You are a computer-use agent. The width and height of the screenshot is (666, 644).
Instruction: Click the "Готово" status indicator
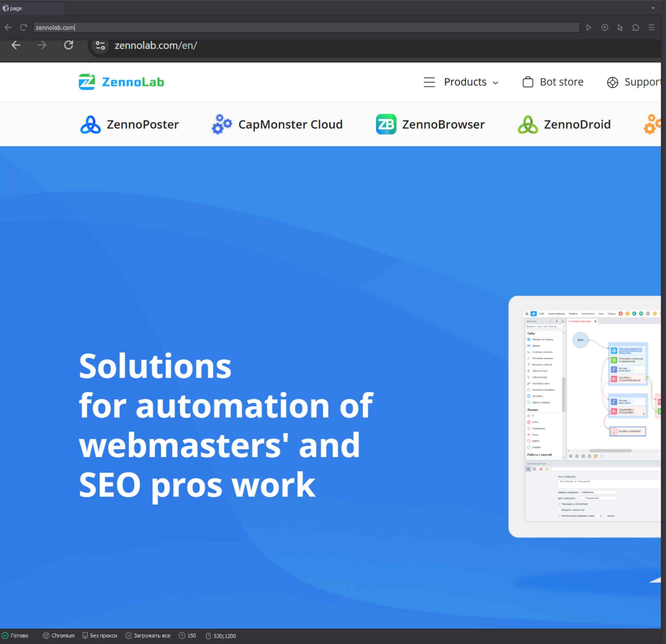(x=15, y=636)
